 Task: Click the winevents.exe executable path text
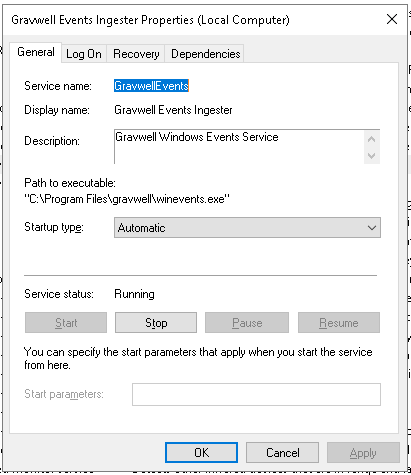tap(127, 199)
